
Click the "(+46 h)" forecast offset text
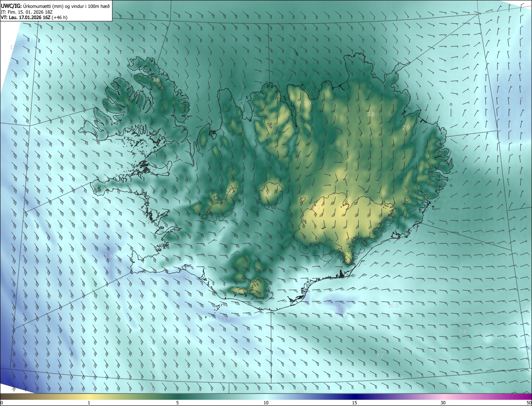click(x=60, y=17)
